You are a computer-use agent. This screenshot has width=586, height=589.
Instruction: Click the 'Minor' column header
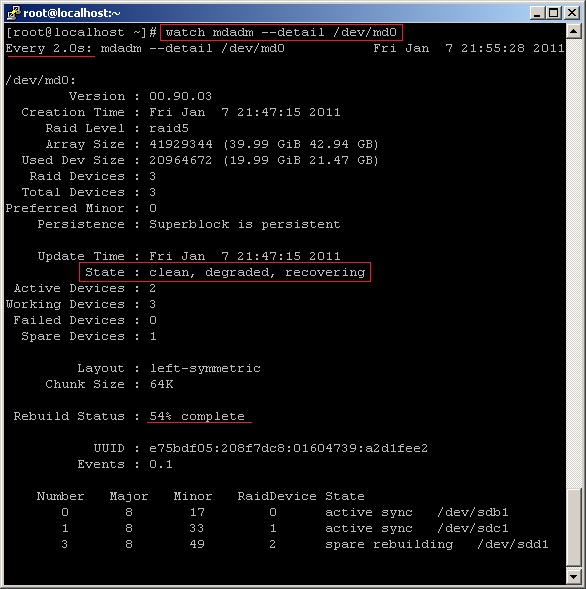[x=193, y=496]
